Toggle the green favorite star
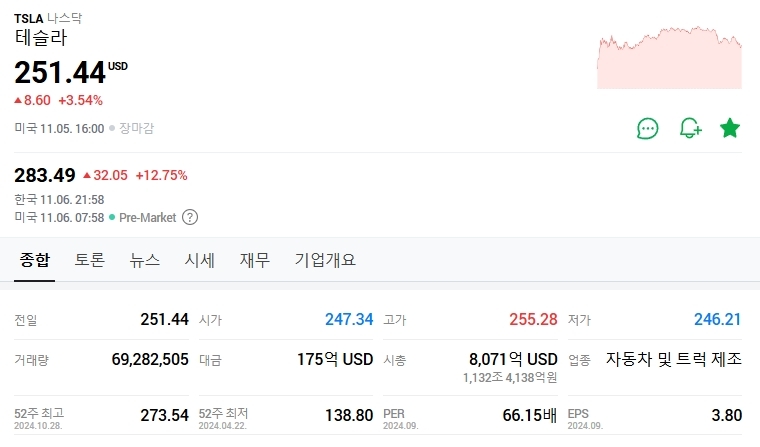 [x=729, y=128]
